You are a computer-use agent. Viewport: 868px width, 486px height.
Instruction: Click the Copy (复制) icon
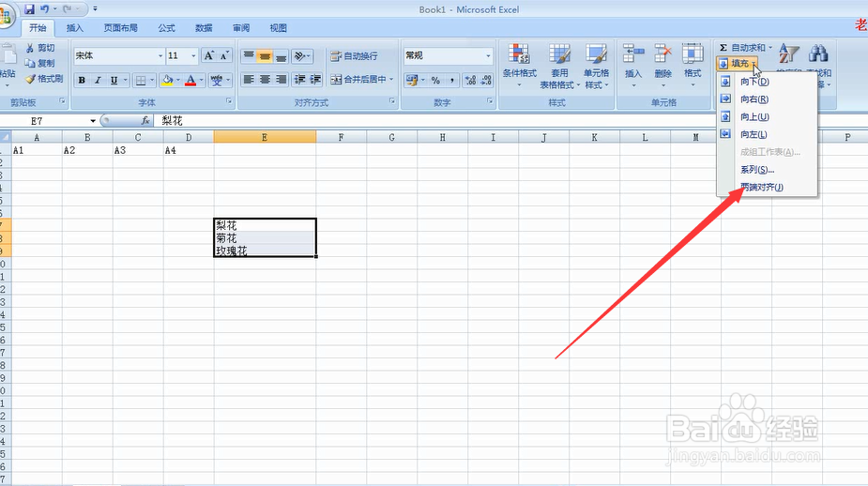pyautogui.click(x=30, y=63)
